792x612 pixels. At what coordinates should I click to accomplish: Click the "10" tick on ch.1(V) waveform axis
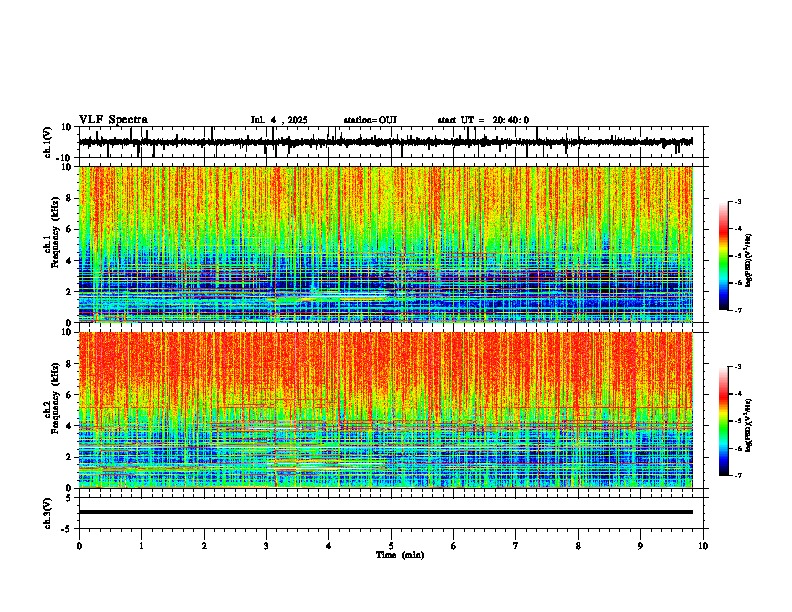tap(66, 127)
